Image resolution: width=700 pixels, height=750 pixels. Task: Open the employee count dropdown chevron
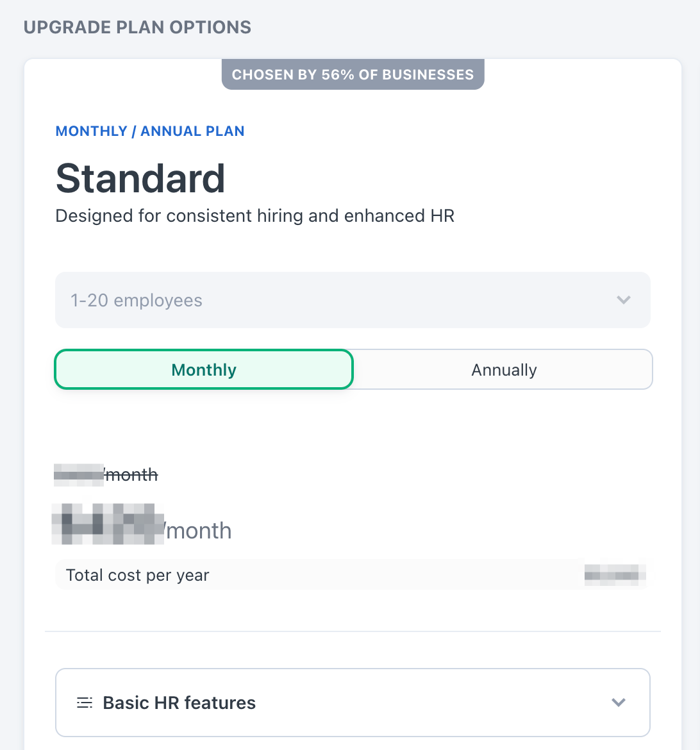pyautogui.click(x=624, y=300)
